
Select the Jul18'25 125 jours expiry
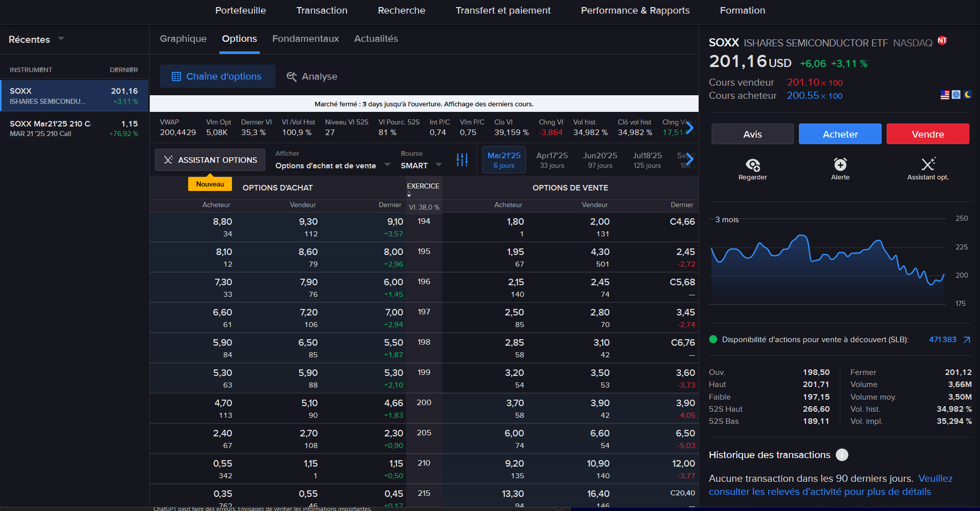647,160
